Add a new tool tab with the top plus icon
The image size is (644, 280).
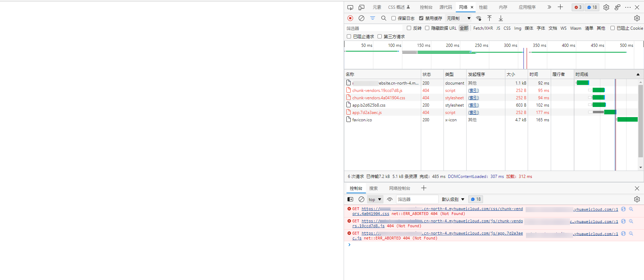561,7
